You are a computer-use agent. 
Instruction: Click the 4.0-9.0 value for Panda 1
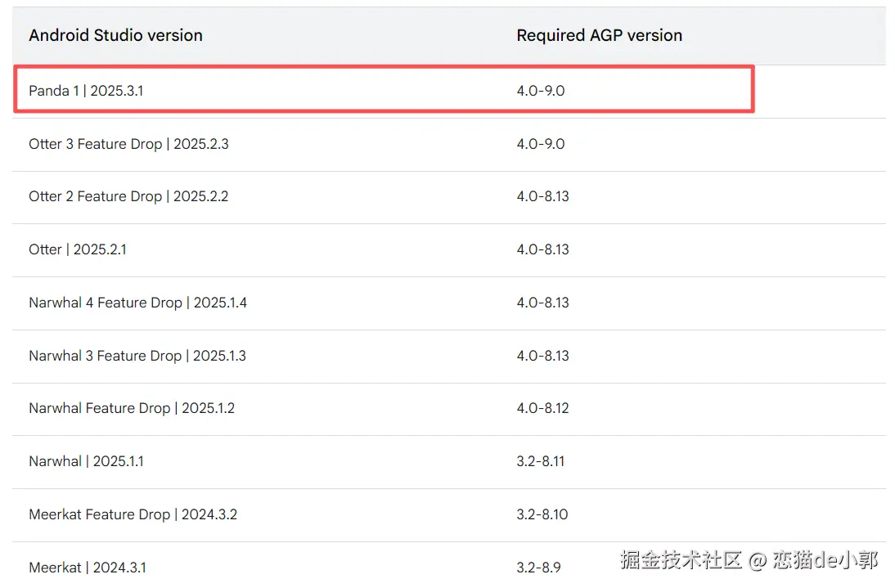tap(541, 91)
